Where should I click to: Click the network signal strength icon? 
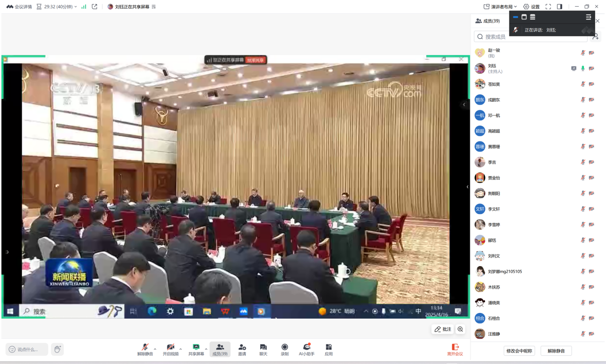tap(84, 7)
